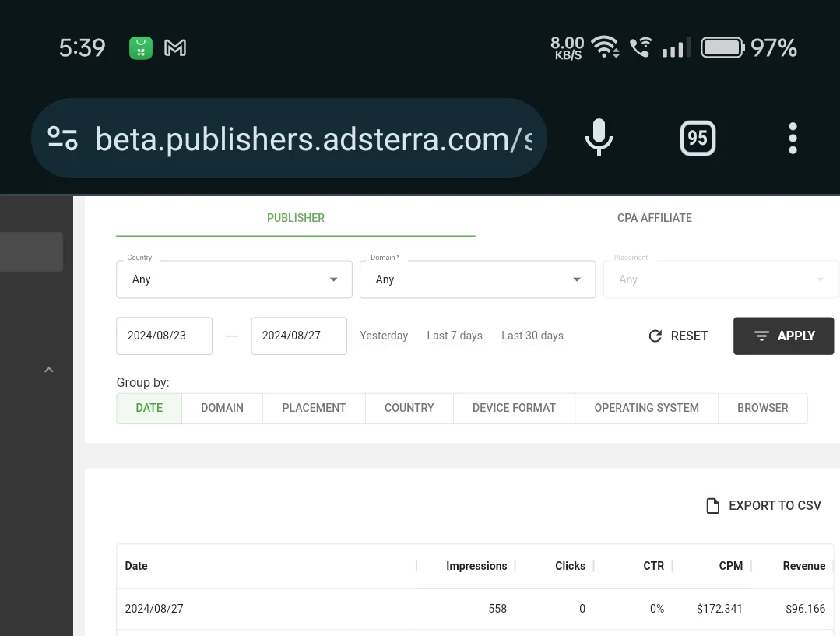Select the Last 30 days shortcut
This screenshot has height=636, width=840.
click(532, 336)
